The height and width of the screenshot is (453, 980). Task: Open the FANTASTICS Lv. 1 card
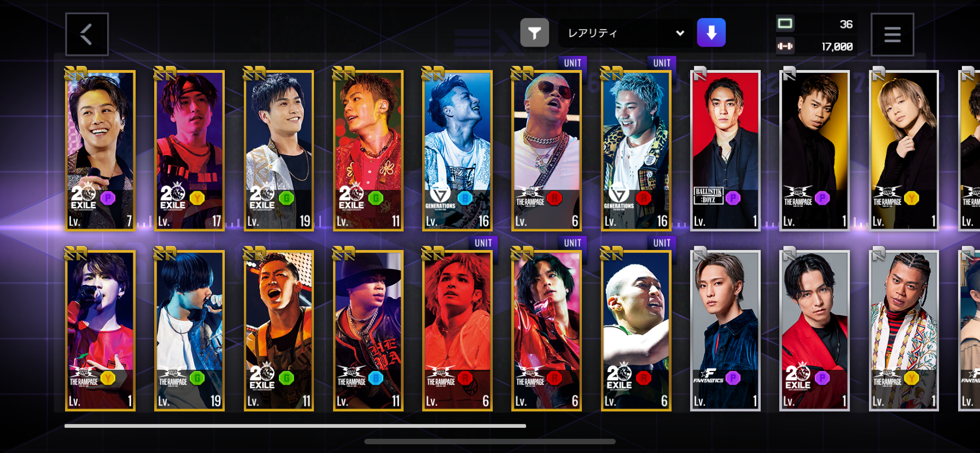[x=725, y=330]
